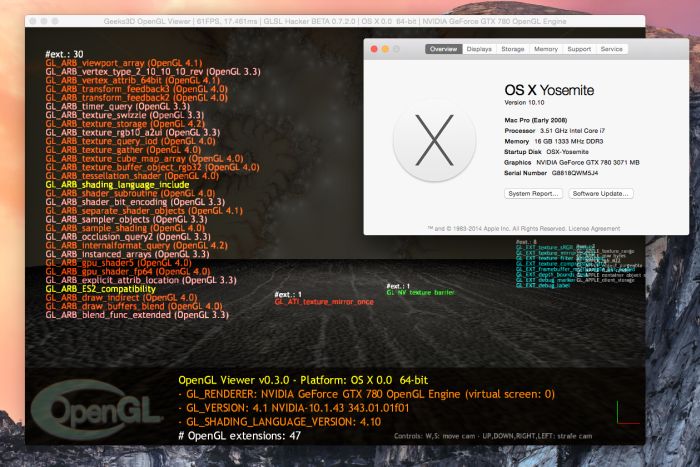Click the OpenGL logo in viewer
700x467 pixels.
click(96, 409)
